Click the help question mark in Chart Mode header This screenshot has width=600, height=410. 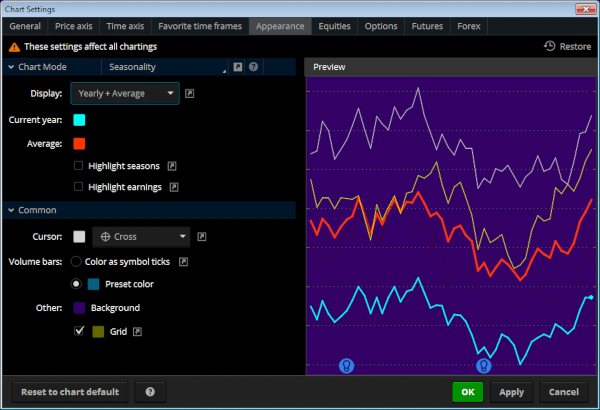[x=254, y=67]
